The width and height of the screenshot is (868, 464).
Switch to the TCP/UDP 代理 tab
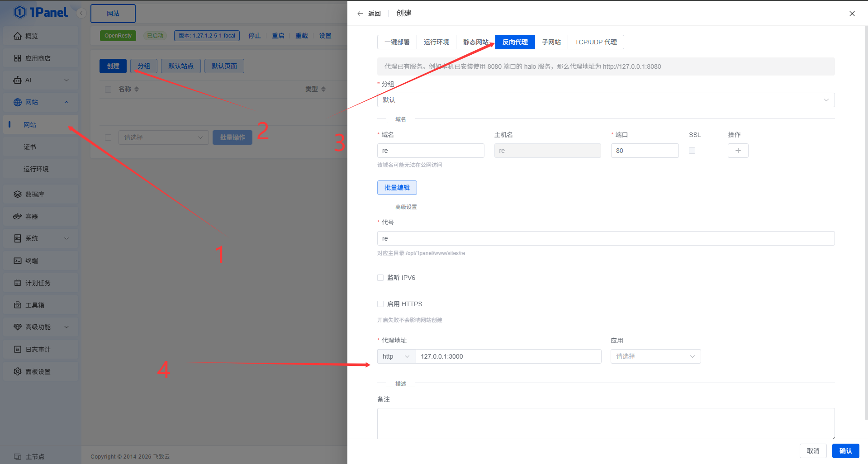tap(596, 42)
